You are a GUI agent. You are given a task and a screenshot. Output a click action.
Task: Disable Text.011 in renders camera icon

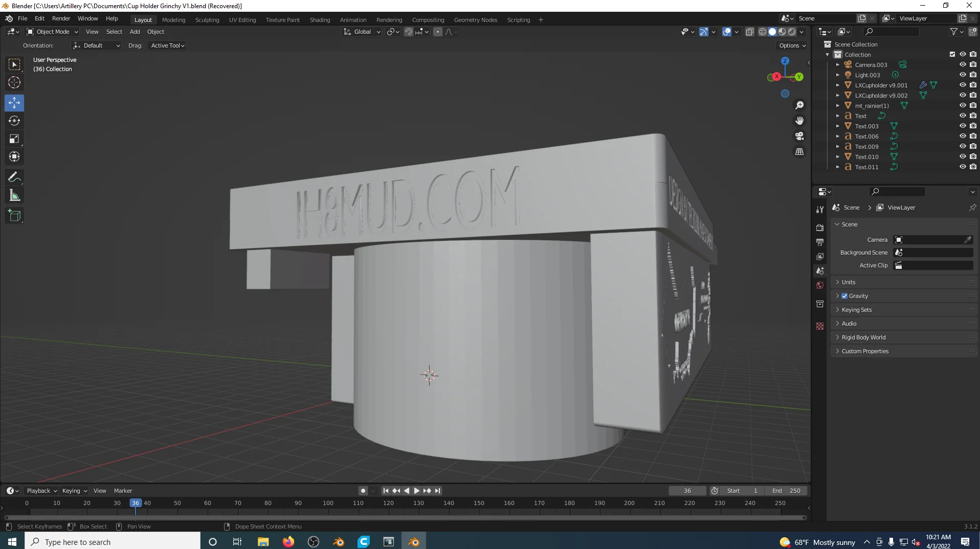973,167
